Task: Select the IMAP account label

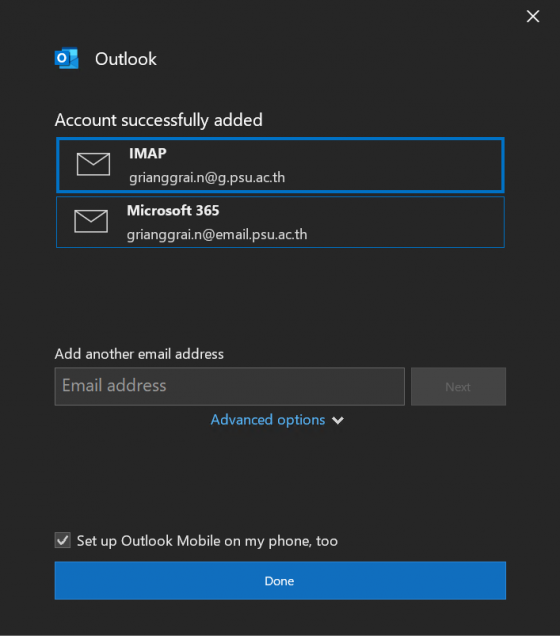Action: click(148, 153)
